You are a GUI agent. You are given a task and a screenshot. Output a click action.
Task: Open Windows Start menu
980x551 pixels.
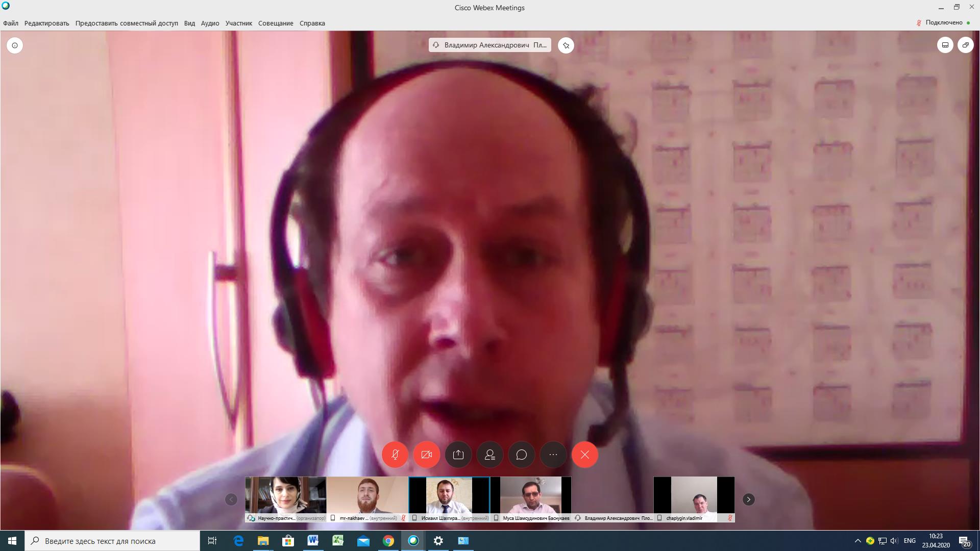[12, 541]
